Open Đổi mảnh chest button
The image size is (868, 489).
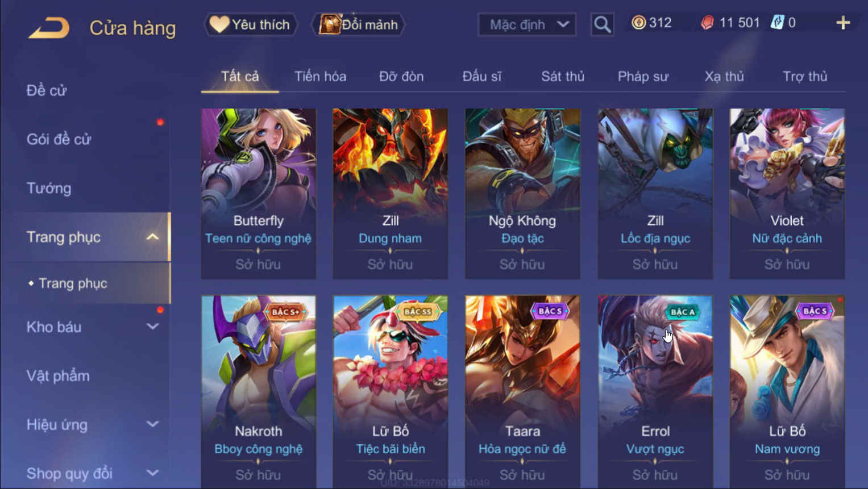click(358, 24)
